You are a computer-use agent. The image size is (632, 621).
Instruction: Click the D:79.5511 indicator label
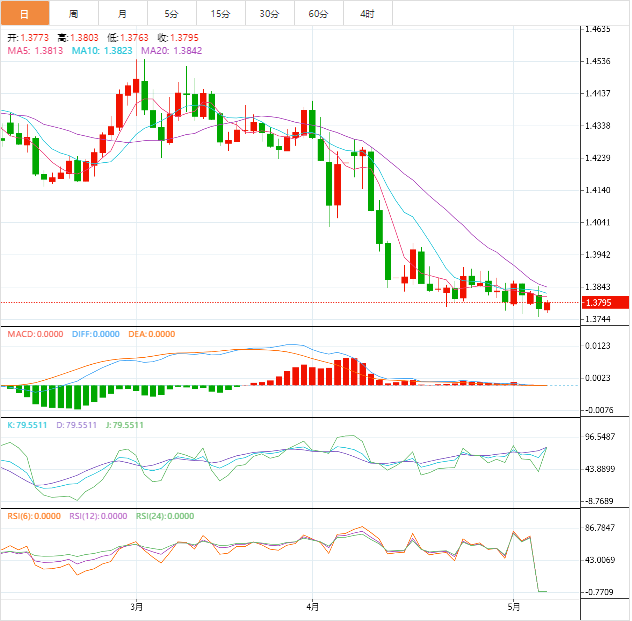[x=77, y=425]
